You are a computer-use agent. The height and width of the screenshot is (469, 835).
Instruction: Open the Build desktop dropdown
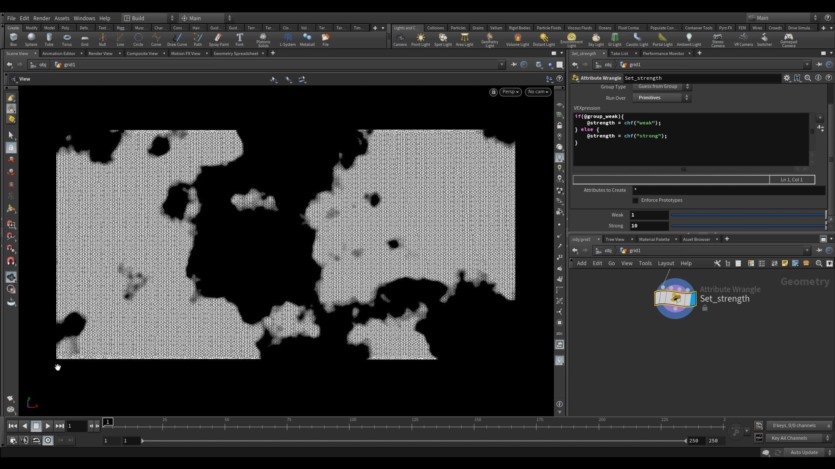(x=149, y=18)
